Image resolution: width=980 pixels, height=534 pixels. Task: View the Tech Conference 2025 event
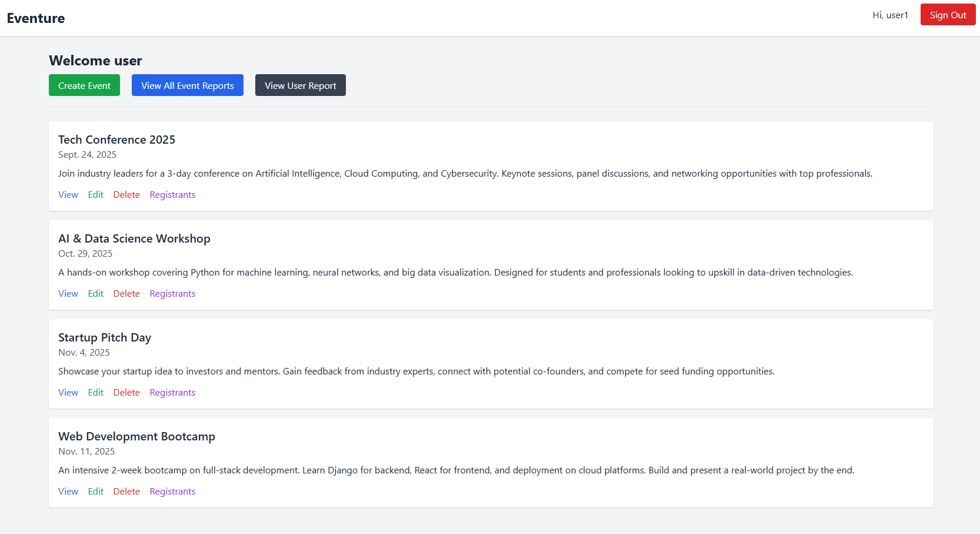tap(68, 195)
